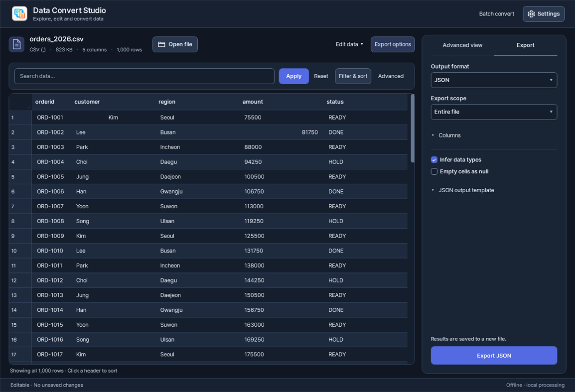Toggle the Empty cells as null checkbox
This screenshot has height=392, width=575.
(x=434, y=172)
